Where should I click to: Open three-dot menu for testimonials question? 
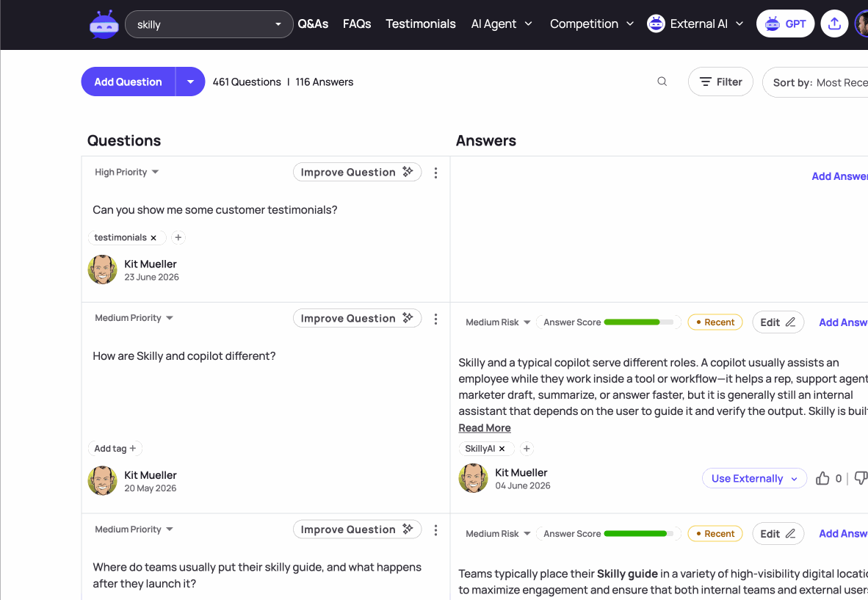coord(435,173)
